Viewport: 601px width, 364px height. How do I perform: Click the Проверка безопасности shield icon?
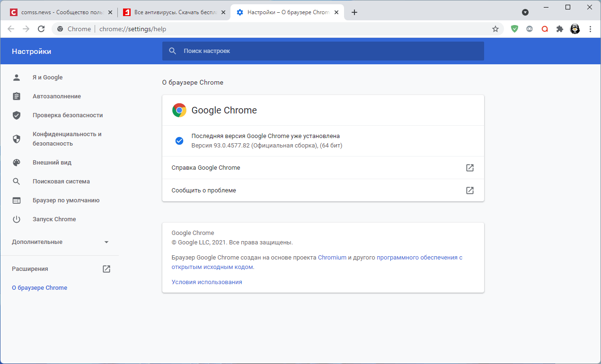(x=17, y=115)
